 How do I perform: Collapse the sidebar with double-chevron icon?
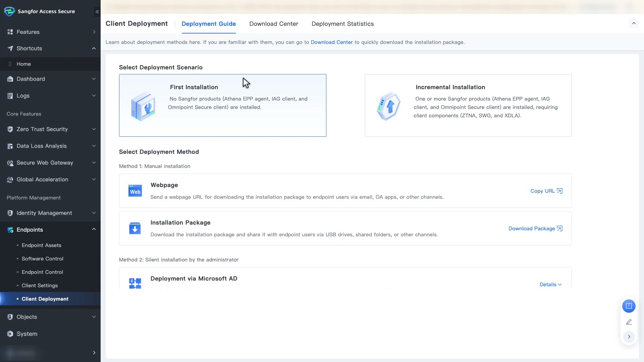coord(97,12)
